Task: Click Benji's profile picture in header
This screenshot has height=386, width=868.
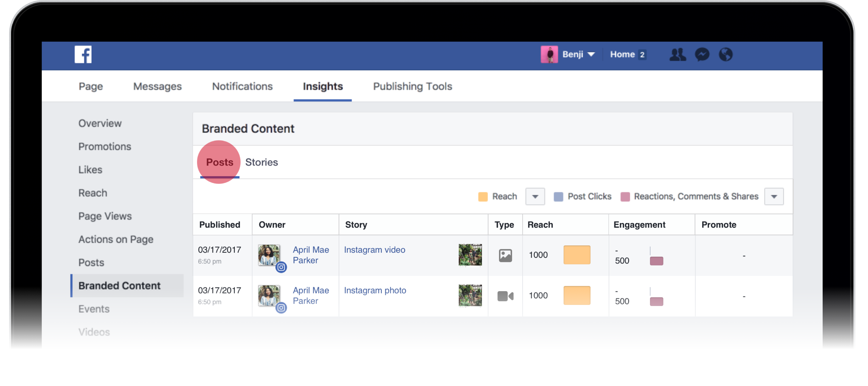Action: click(549, 54)
